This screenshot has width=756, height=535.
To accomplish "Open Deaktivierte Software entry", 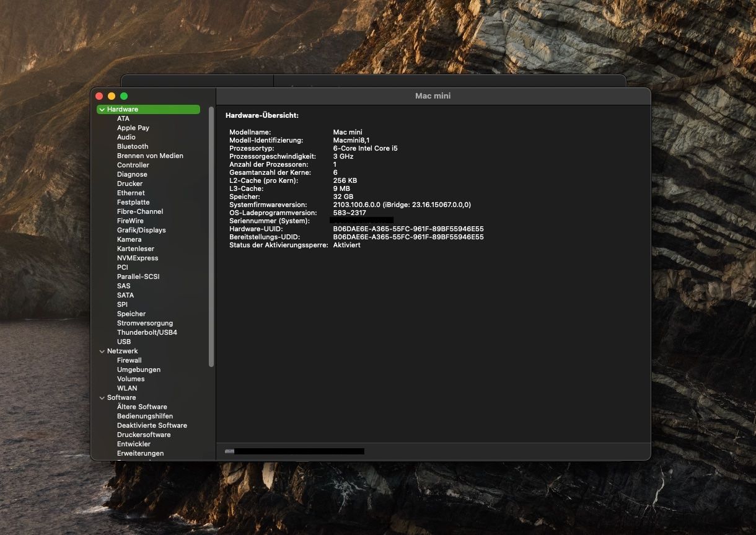I will point(152,425).
